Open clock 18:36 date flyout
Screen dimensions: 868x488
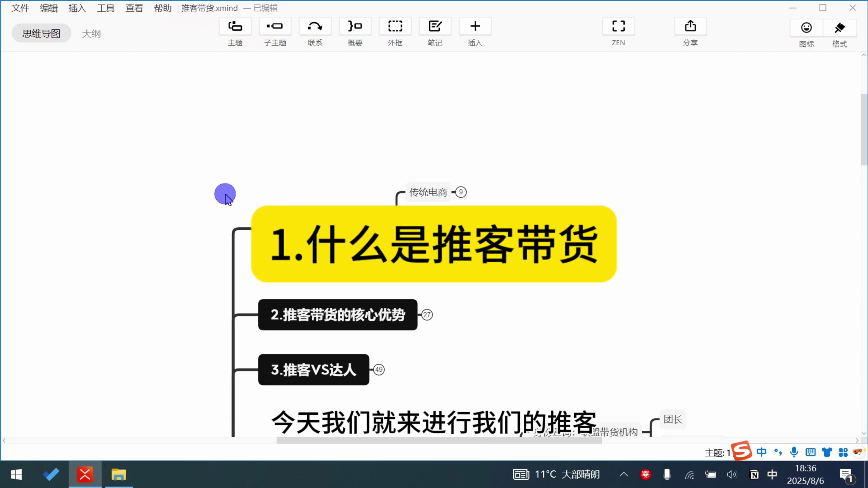click(806, 474)
